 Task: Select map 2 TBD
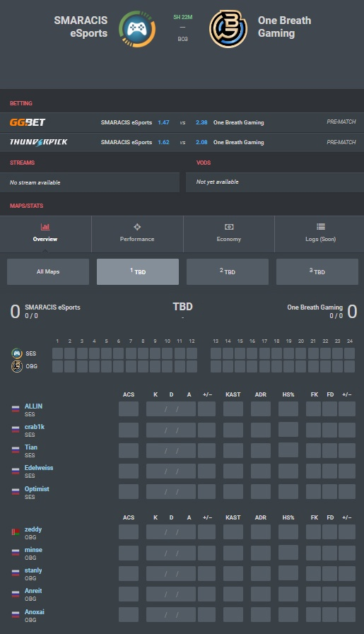click(x=228, y=271)
